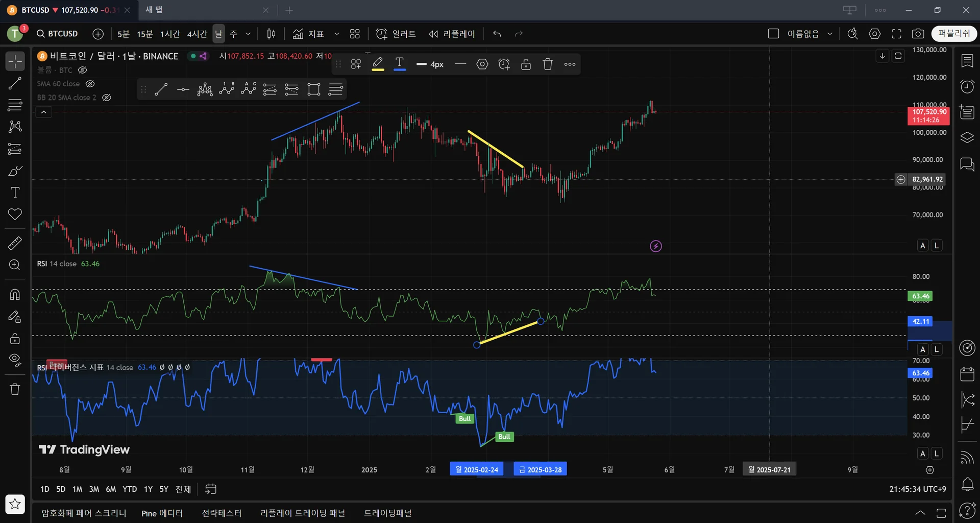
Task: Select the trend line drawing tool
Action: click(15, 83)
